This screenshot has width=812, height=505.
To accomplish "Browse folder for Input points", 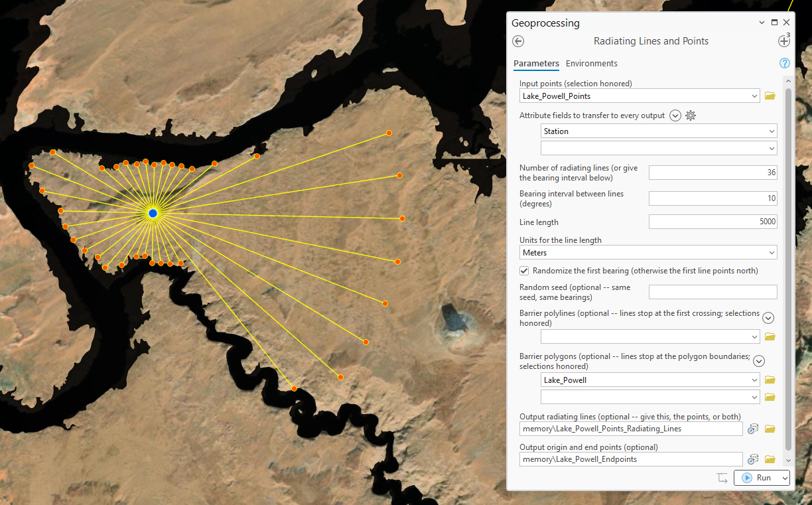I will [770, 96].
